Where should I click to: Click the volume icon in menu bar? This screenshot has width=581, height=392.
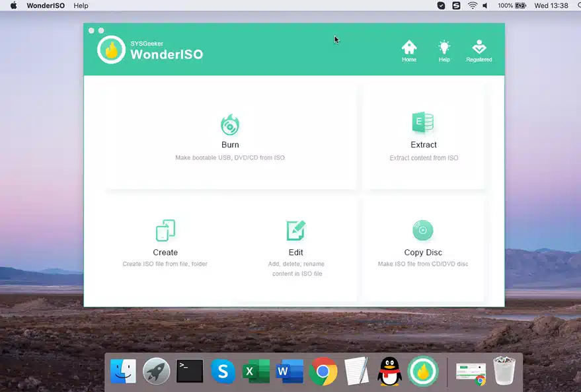pos(485,5)
